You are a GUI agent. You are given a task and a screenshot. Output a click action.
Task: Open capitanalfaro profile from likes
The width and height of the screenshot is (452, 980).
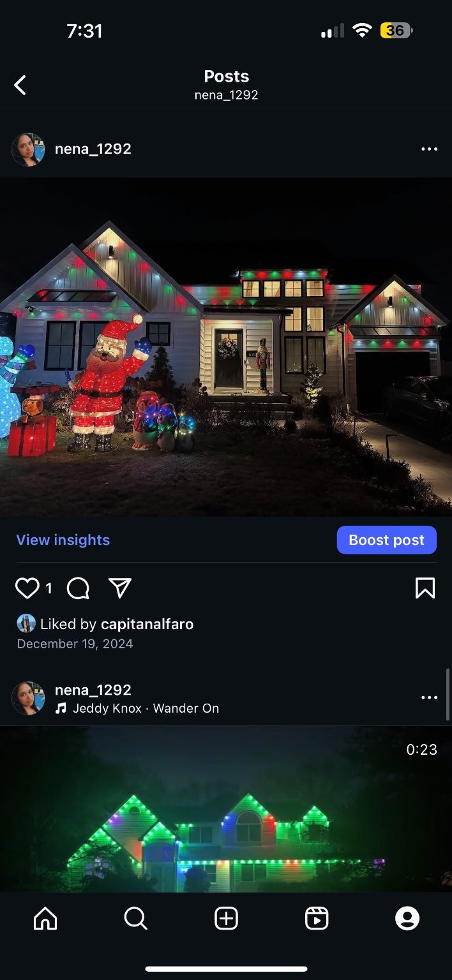tap(147, 624)
